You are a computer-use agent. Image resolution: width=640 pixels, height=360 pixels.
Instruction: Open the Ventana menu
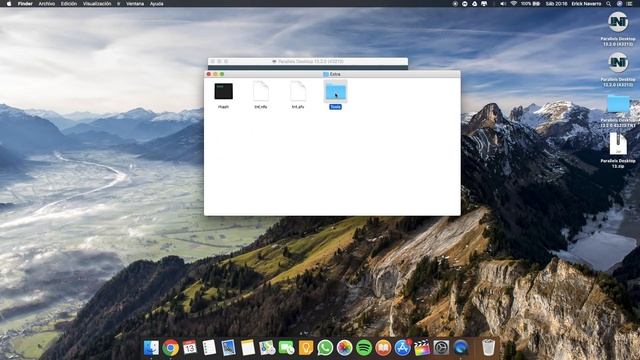[135, 4]
